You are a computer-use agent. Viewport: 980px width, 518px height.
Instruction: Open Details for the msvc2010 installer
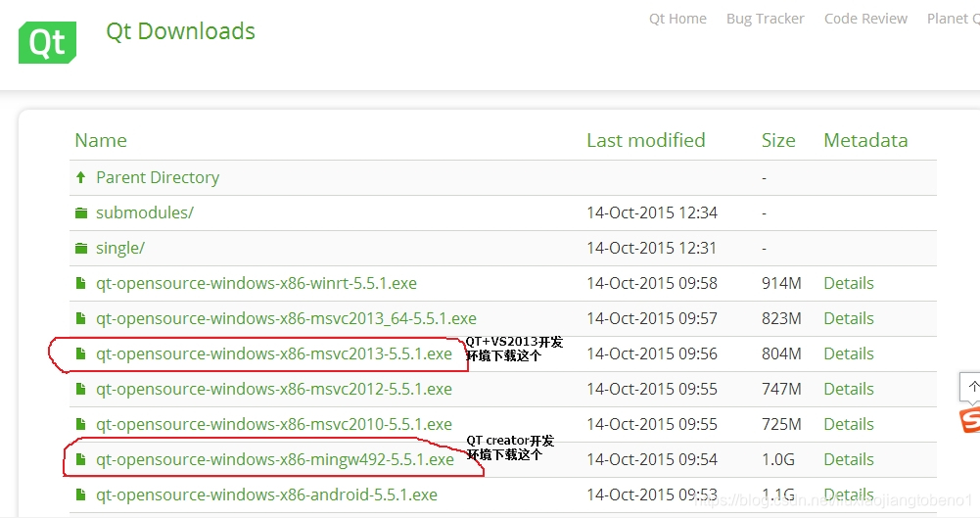click(x=849, y=424)
